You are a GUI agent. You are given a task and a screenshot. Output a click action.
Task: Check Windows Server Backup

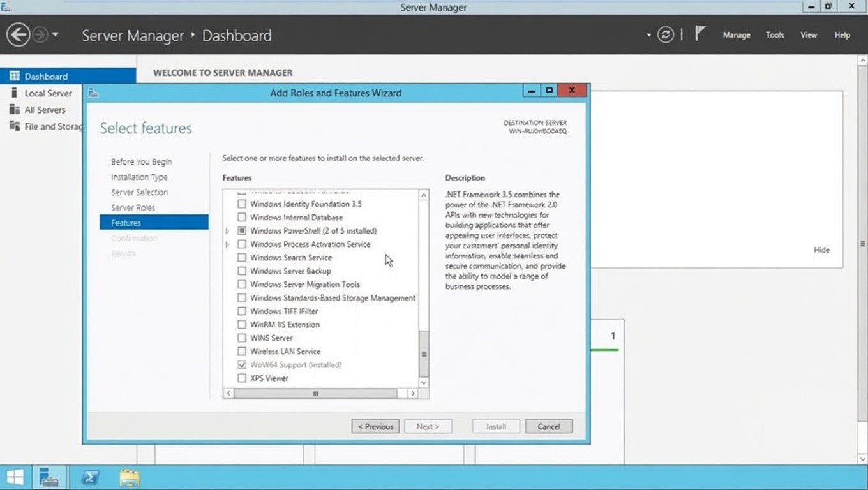click(x=242, y=271)
